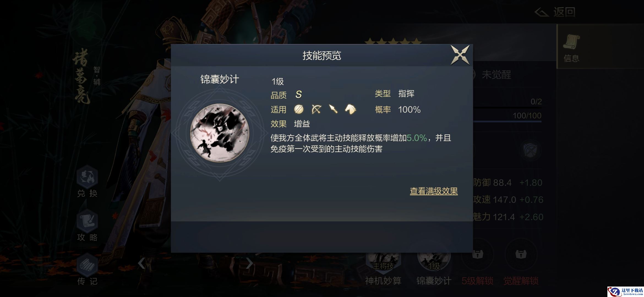Close the 技能预览 dialog with the X
This screenshot has height=297, width=644.
coord(460,55)
